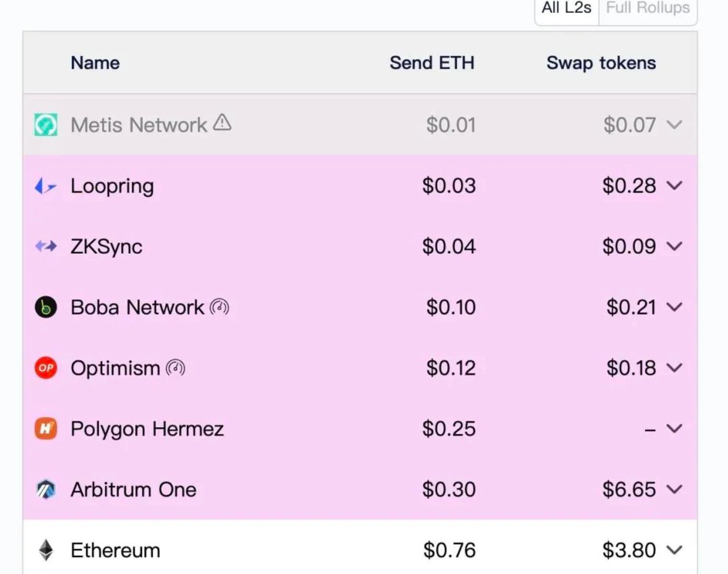728x574 pixels.
Task: Expand the Loopring row chevron
Action: [x=675, y=185]
